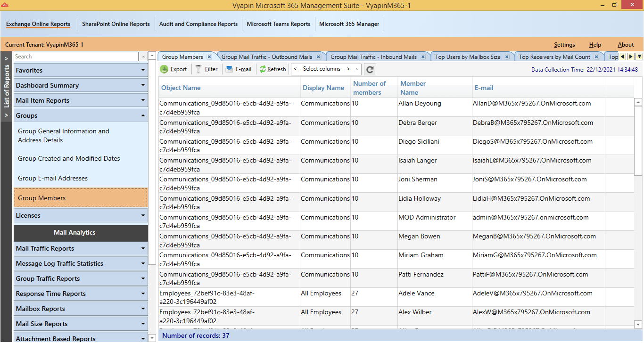This screenshot has height=343, width=644.
Task: Open Group Mail Traffic - Inbound Mails tab
Action: [x=373, y=57]
